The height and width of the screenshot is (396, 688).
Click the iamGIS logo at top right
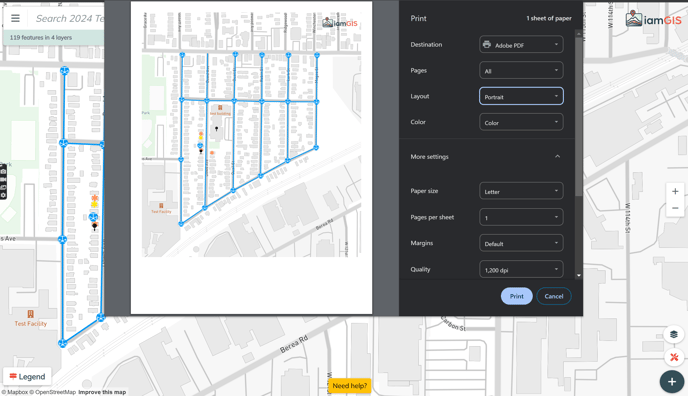point(653,19)
